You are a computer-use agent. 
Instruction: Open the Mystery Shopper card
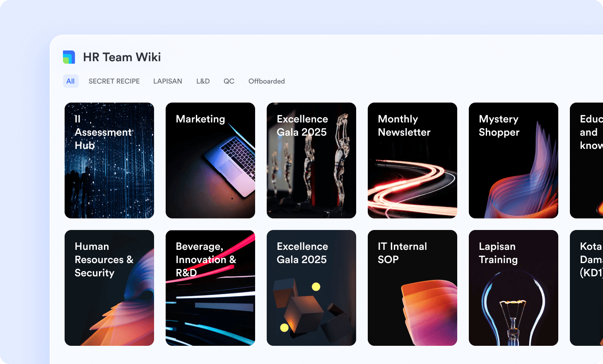point(514,160)
